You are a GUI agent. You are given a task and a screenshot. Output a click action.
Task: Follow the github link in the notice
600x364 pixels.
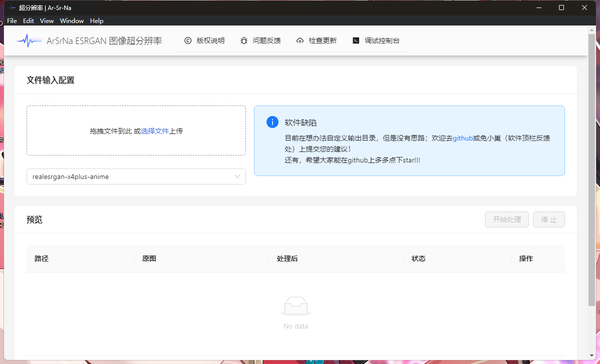[462, 138]
